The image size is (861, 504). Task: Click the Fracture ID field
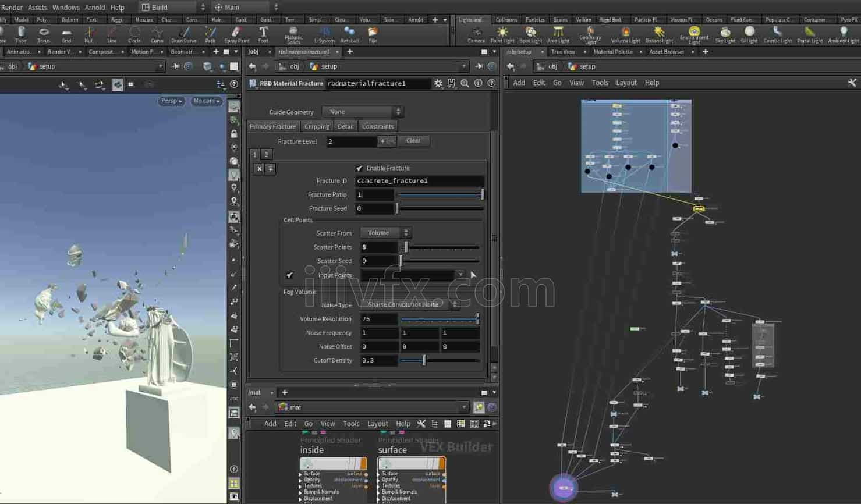[419, 181]
